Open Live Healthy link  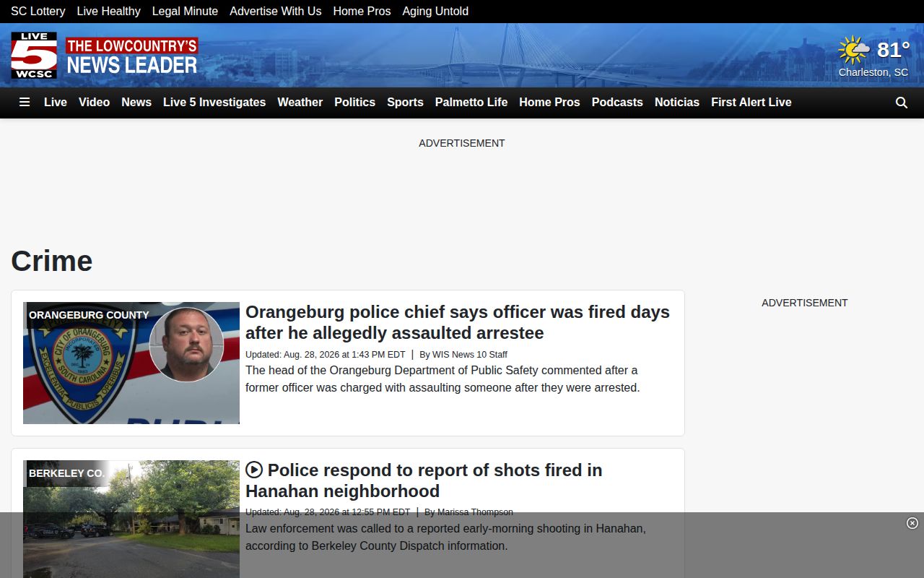coord(109,12)
